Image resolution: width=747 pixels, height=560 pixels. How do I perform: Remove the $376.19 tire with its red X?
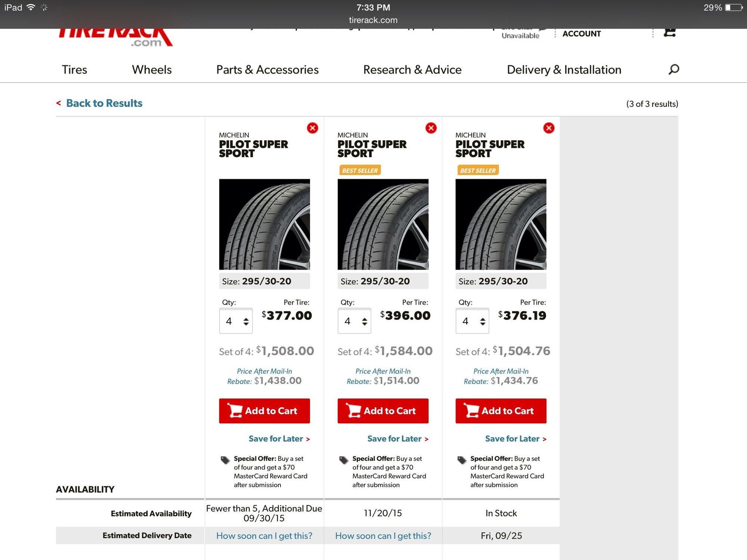(x=549, y=128)
